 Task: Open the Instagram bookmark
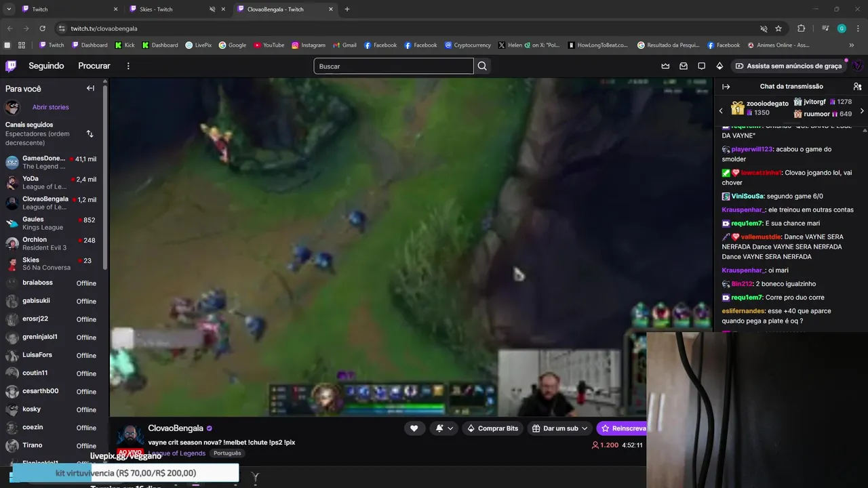tap(309, 45)
